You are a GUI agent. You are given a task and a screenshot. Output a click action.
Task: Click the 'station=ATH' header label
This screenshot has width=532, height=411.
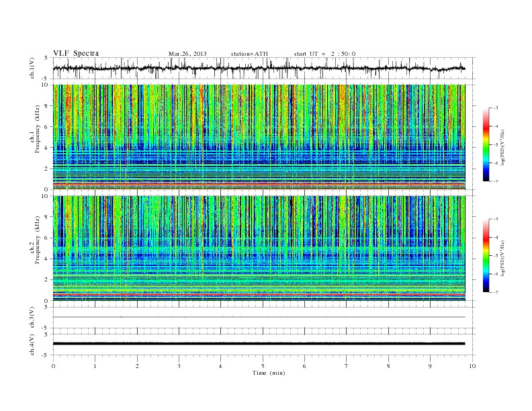click(249, 54)
